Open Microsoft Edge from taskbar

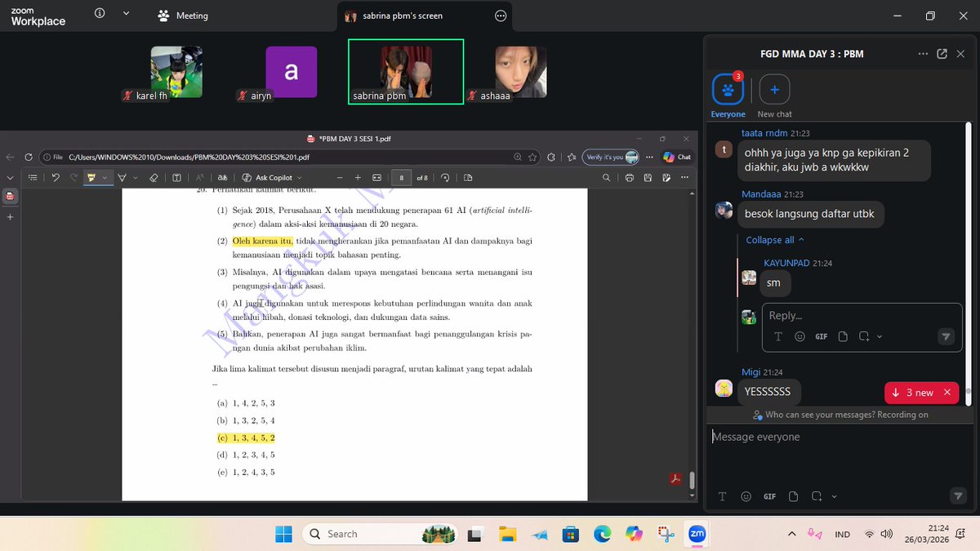602,534
